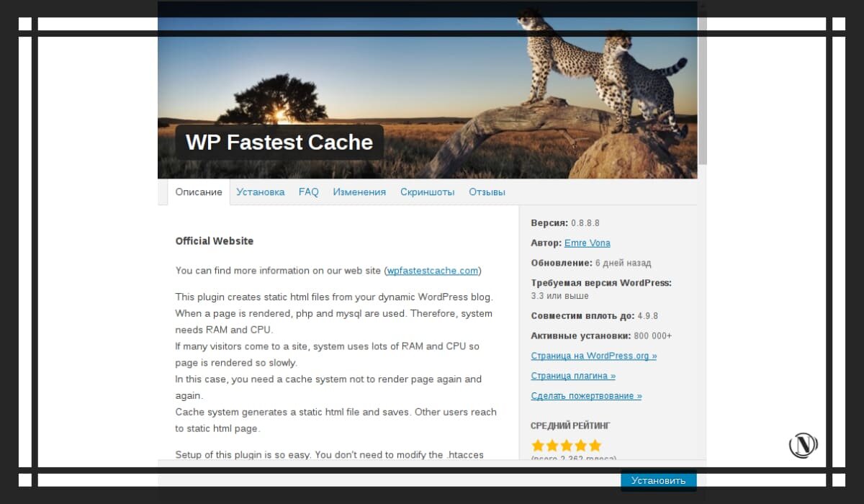Viewport: 864px width, 504px height.
Task: Open the Описание tab
Action: point(199,192)
